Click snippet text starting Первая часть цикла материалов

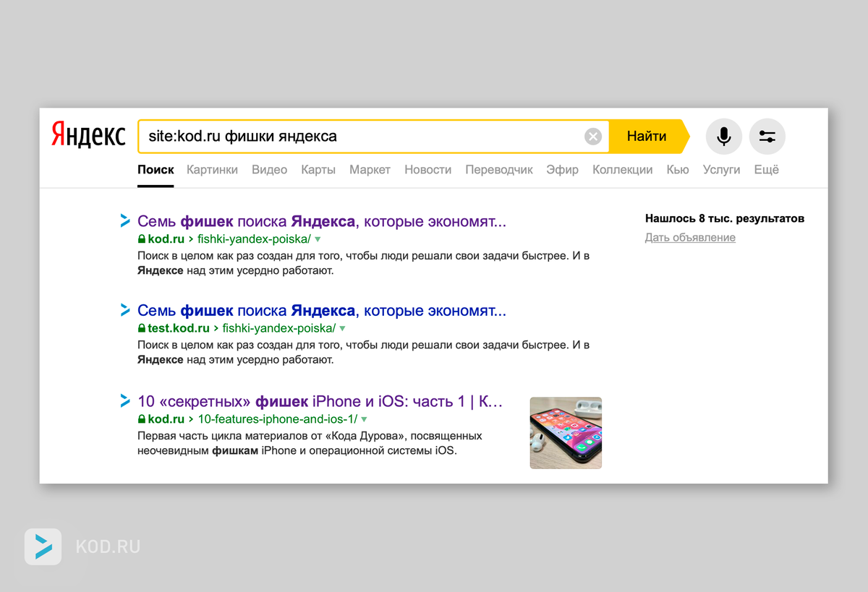pos(310,444)
